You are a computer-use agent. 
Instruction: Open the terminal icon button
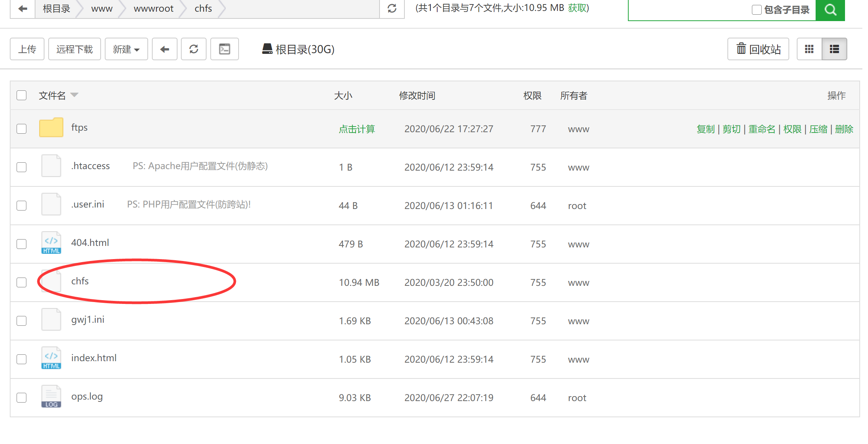click(x=225, y=49)
